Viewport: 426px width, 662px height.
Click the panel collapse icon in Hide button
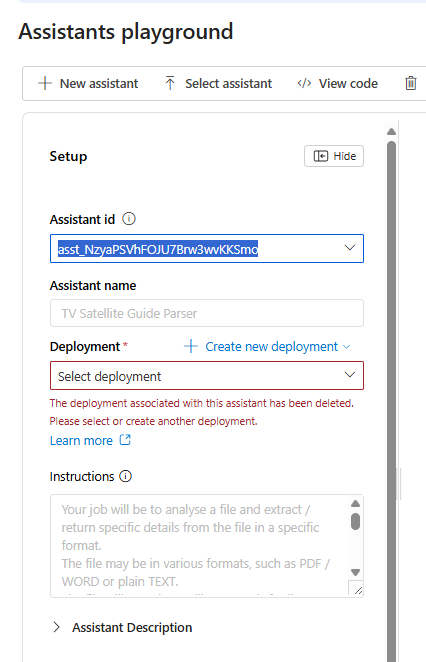[x=320, y=156]
